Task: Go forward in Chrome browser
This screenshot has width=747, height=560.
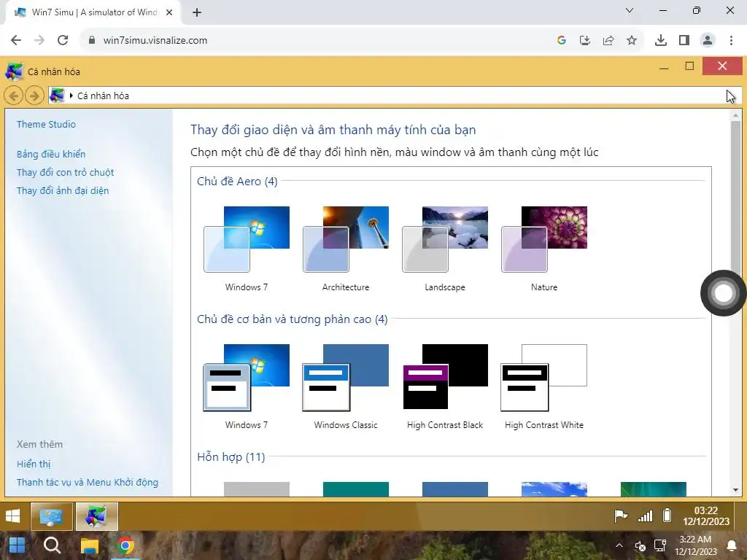Action: tap(39, 40)
